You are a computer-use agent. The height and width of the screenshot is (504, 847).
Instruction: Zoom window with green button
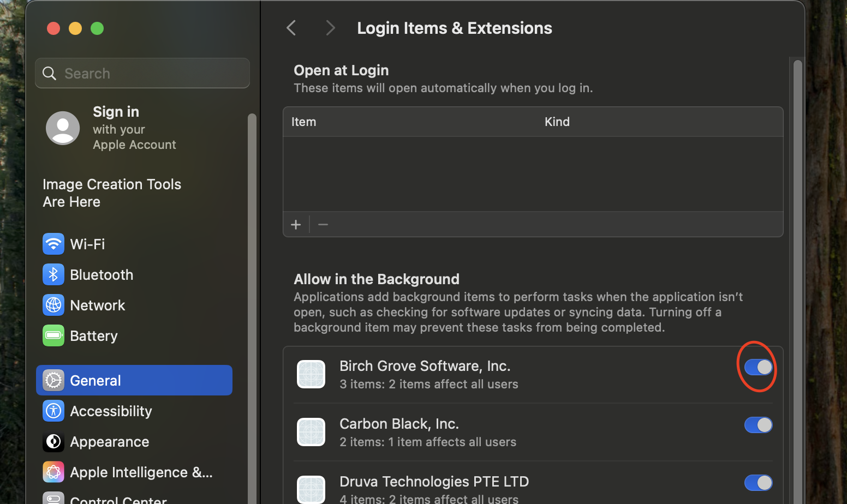pos(97,28)
